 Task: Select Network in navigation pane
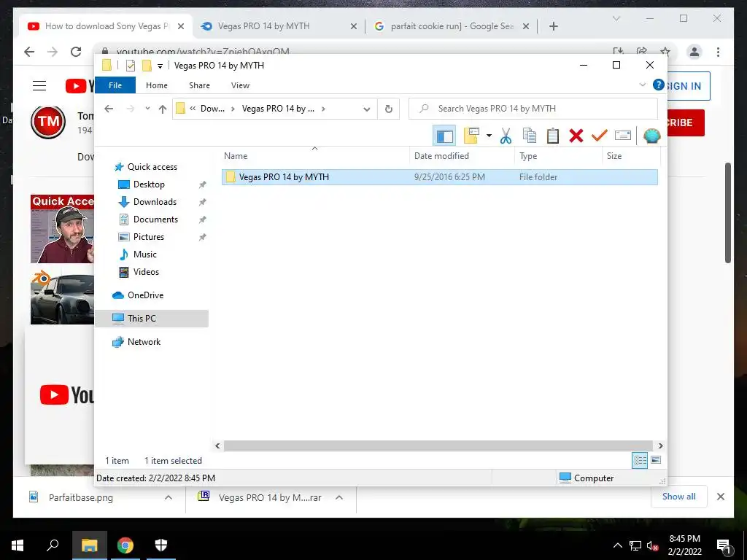click(144, 342)
